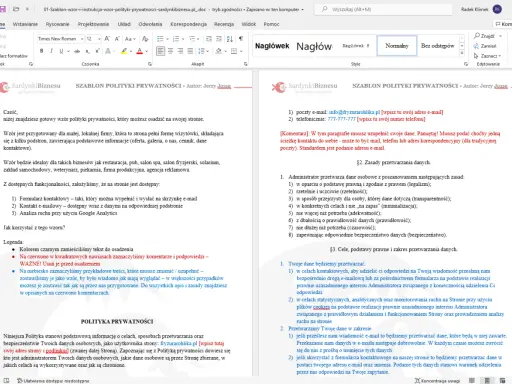Toggle show paragraph marks pilcrow
The image size is (512, 384).
(241, 39)
